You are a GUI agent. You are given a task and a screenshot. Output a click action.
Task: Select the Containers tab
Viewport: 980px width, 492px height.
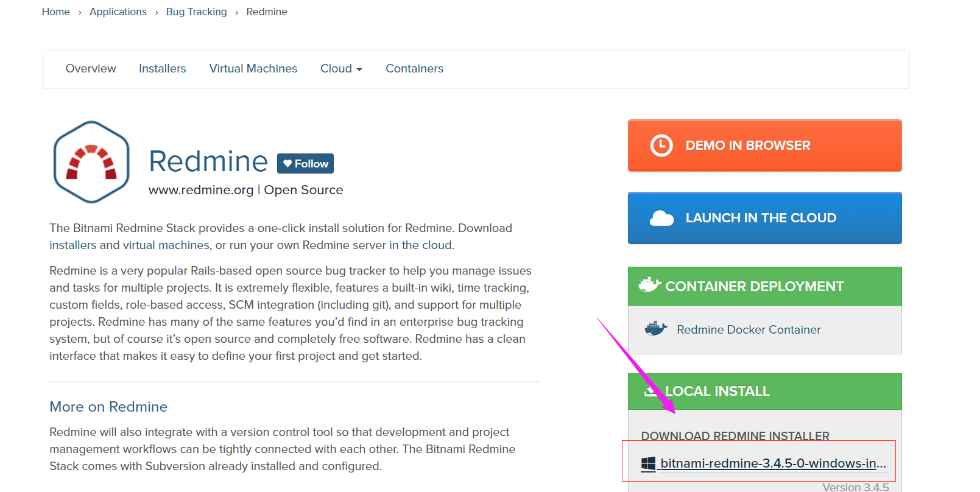(414, 69)
